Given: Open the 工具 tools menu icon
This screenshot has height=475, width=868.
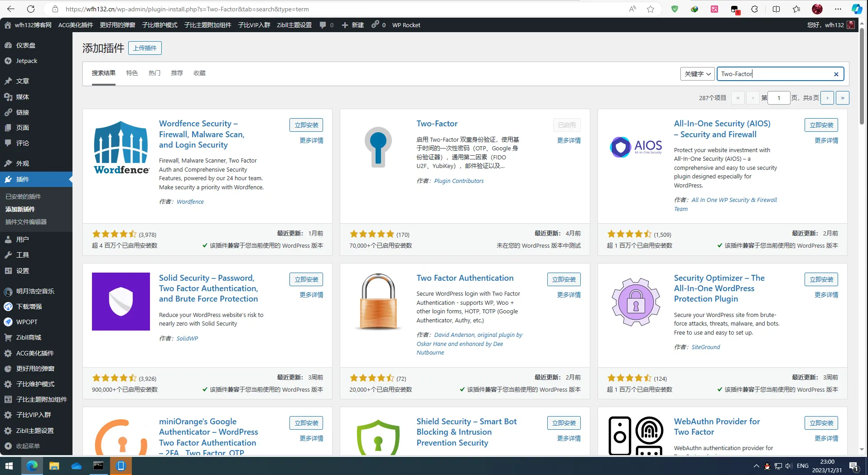Looking at the screenshot, I should point(8,255).
